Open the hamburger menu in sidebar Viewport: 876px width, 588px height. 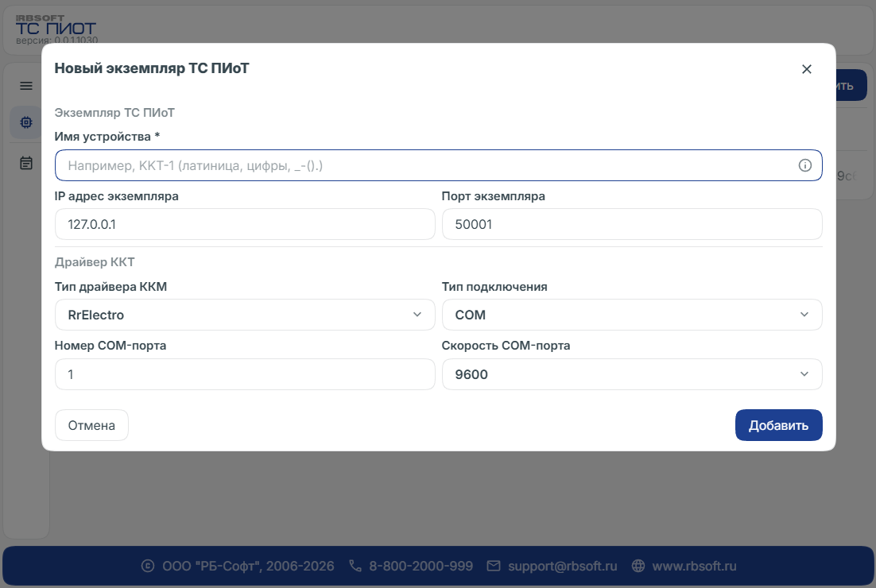pos(26,86)
